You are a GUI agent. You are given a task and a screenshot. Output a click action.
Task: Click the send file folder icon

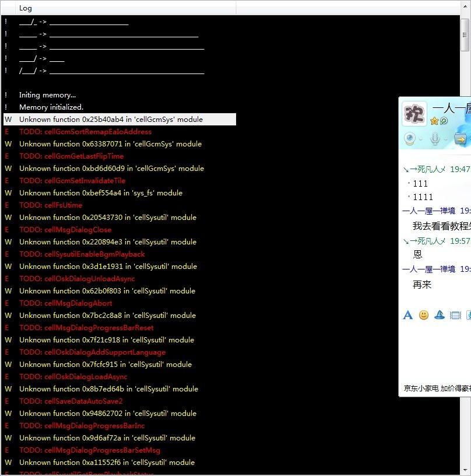pyautogui.click(x=461, y=139)
